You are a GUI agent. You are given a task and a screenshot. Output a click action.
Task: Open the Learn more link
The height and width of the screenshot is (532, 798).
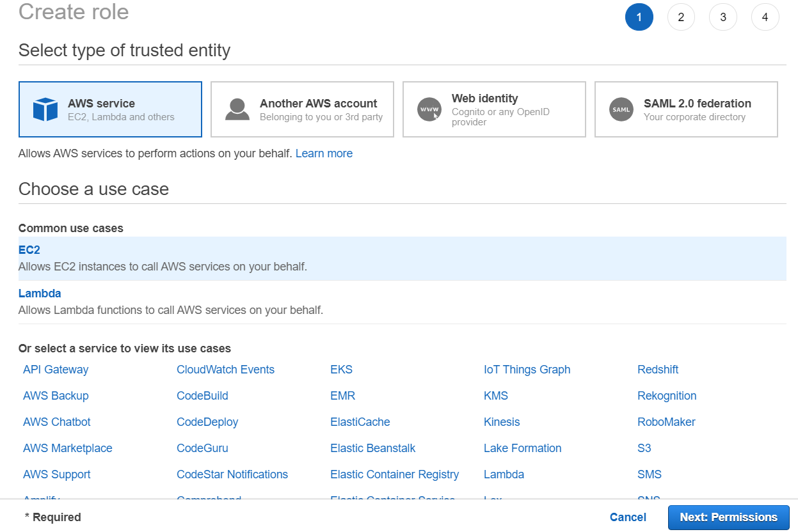click(324, 153)
